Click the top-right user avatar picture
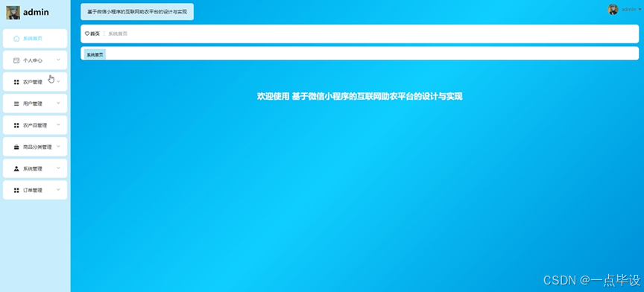Viewport: 644px width, 292px height. pos(613,10)
